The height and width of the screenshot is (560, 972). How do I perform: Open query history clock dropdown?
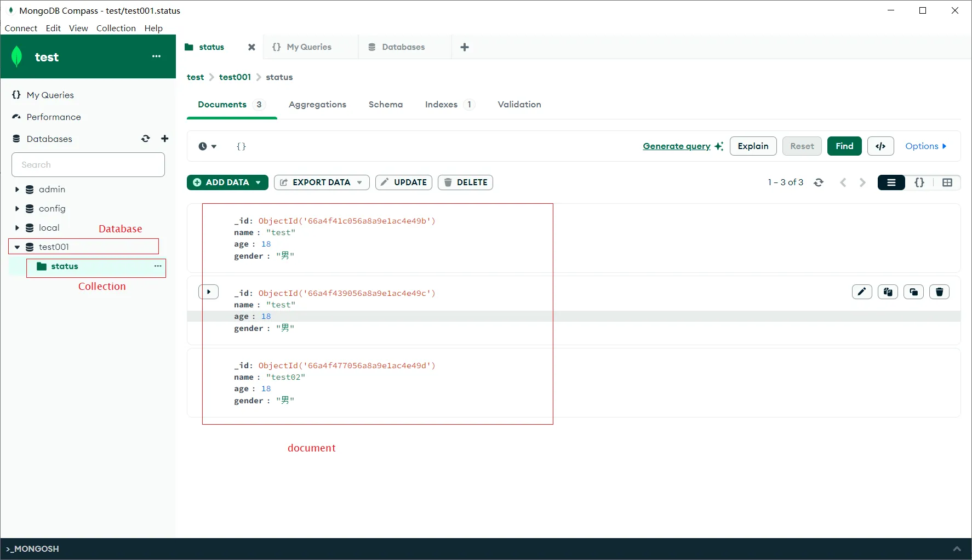(207, 146)
